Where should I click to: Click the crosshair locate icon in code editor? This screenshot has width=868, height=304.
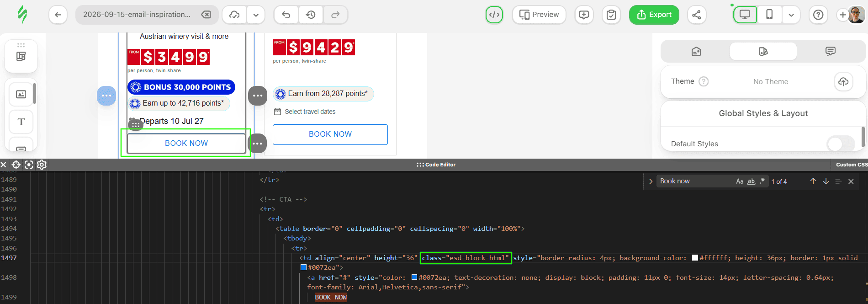point(16,165)
